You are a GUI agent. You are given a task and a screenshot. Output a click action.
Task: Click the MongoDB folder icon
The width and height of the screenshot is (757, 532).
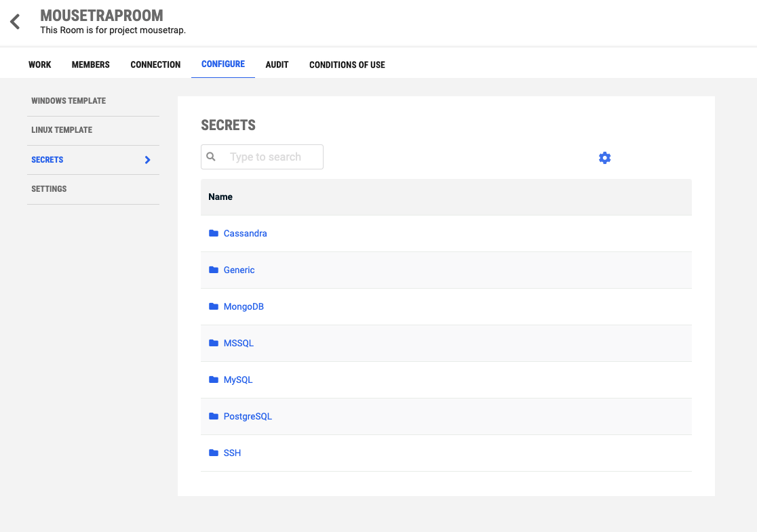click(x=214, y=306)
